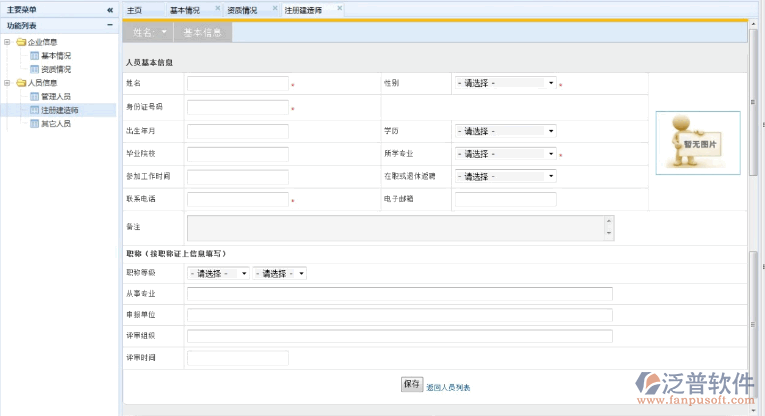Open the 学历 dropdown
Screen dimensions: 765x416
click(505, 131)
